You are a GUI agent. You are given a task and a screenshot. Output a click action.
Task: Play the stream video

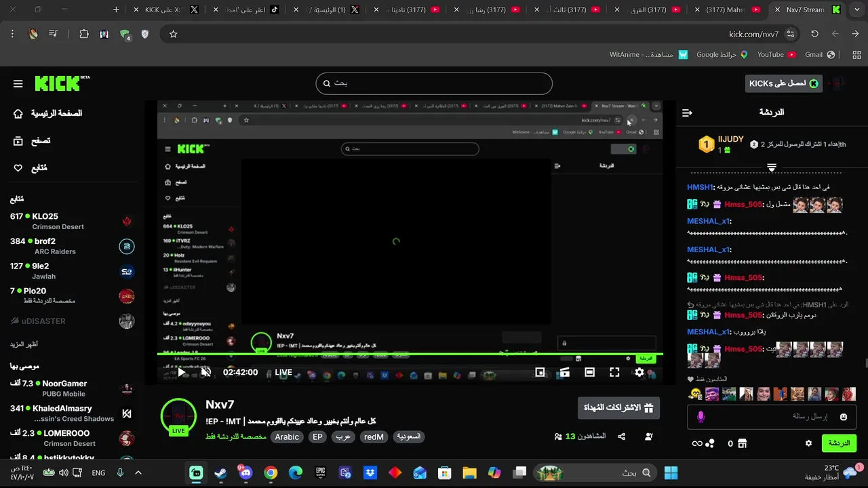click(x=181, y=372)
